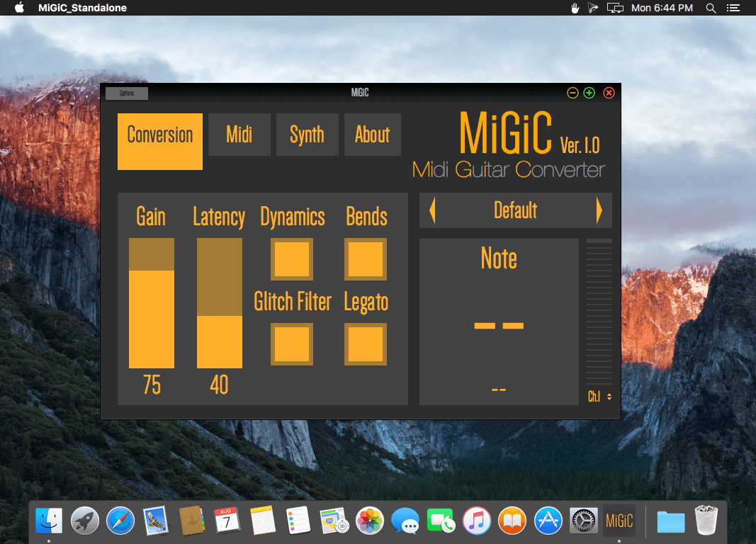Click the Gain value 75

pos(152,385)
